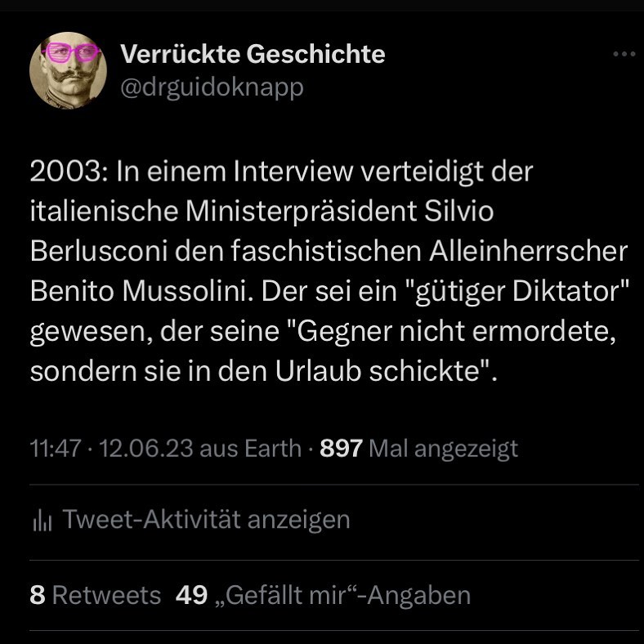
Task: View the 8 Retweets list
Action: tap(95, 596)
